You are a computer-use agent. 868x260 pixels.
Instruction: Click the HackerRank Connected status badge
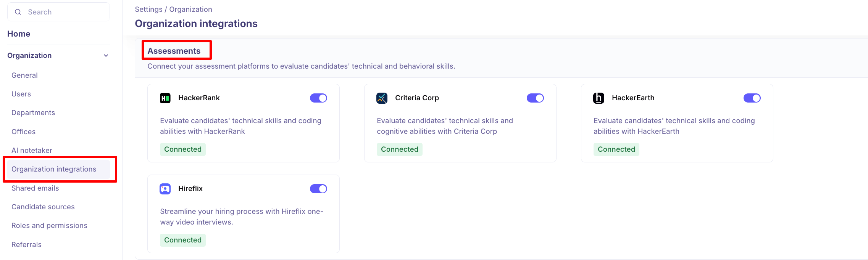point(183,149)
